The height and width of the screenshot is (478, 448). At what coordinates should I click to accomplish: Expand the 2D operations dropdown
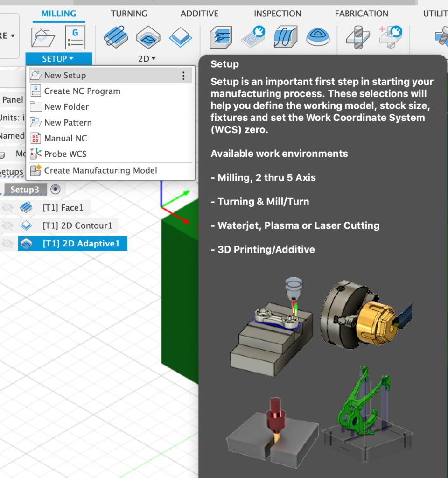coord(147,59)
